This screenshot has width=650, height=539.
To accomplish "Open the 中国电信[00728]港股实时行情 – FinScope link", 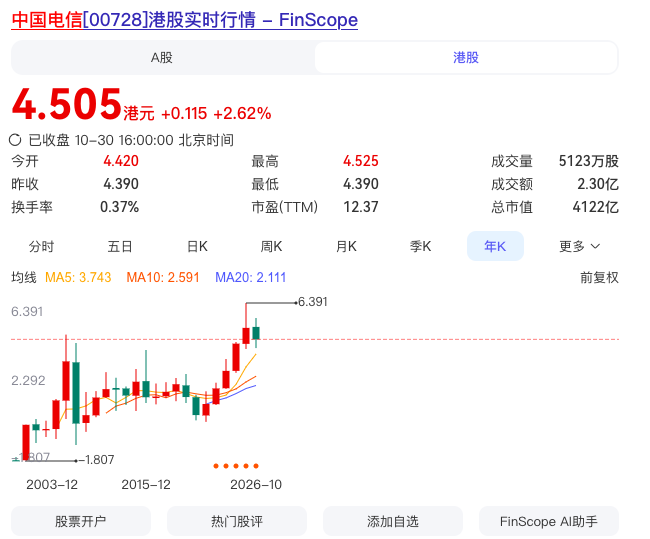I will pyautogui.click(x=184, y=20).
